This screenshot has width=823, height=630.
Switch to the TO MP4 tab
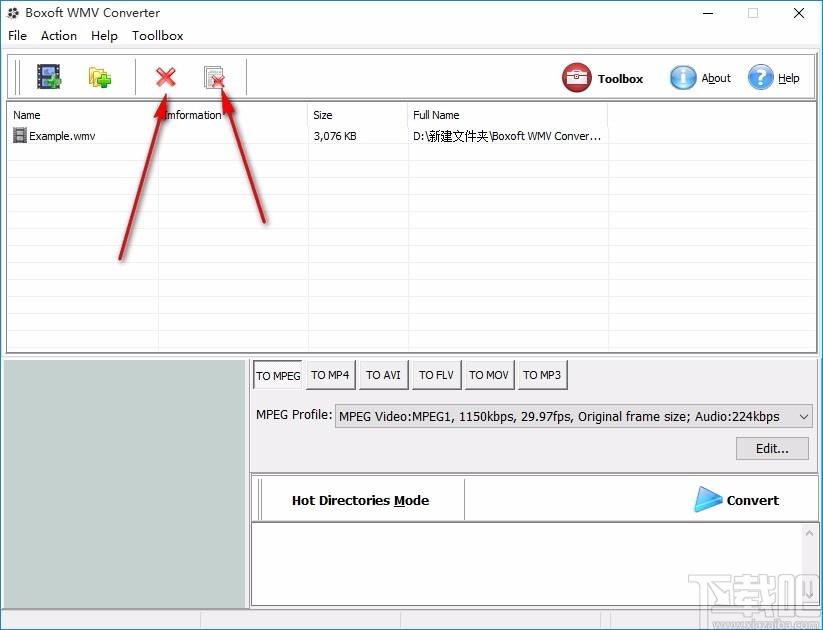click(330, 375)
